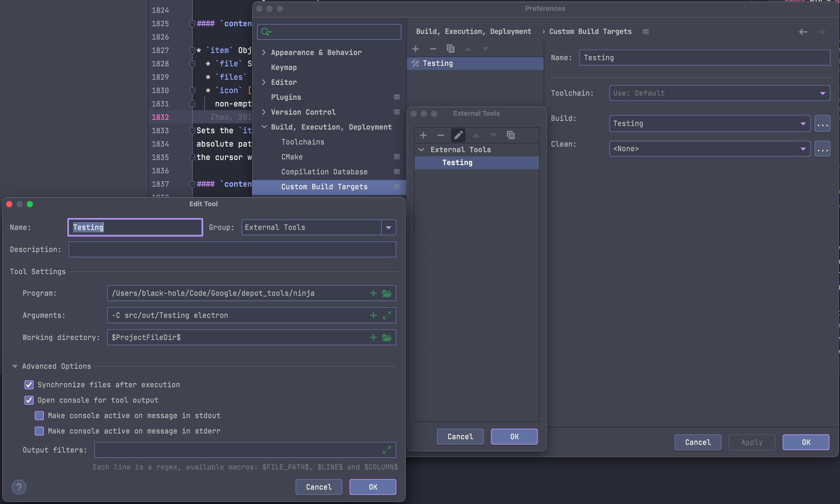
Task: Select Testing in custom build targets list
Action: pyautogui.click(x=475, y=64)
